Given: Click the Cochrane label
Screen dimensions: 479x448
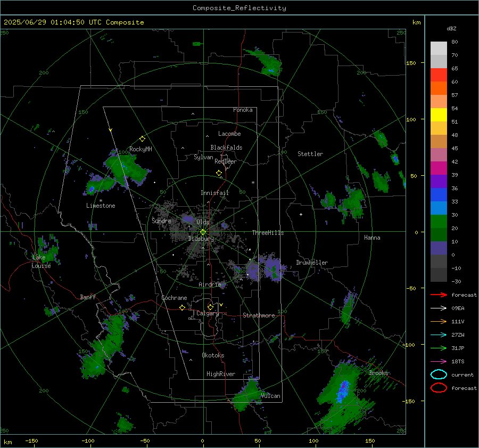Looking at the screenshot, I should (x=174, y=298).
